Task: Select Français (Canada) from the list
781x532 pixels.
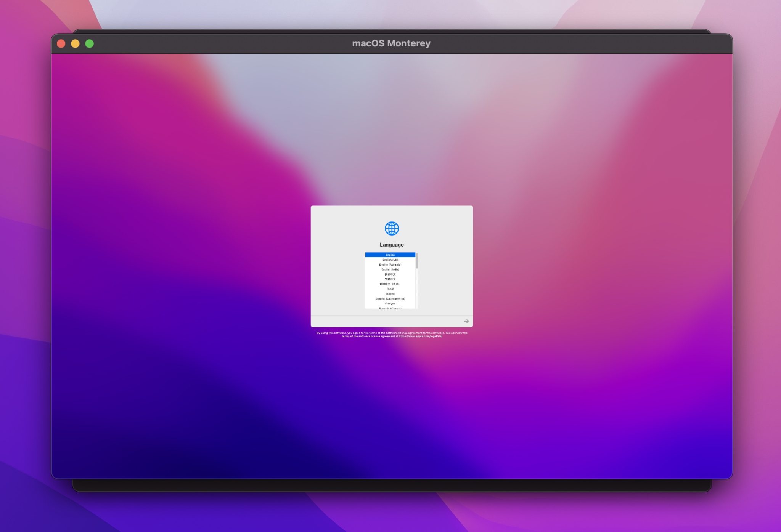Action: pyautogui.click(x=390, y=308)
